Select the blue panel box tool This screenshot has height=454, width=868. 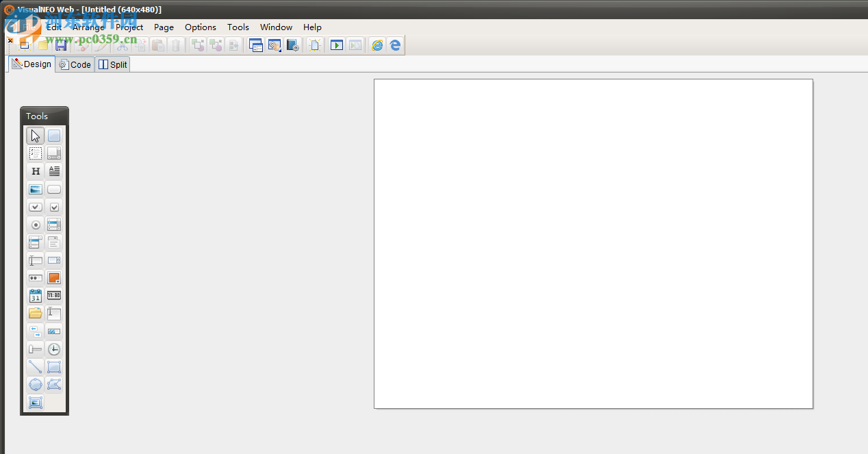[x=54, y=136]
